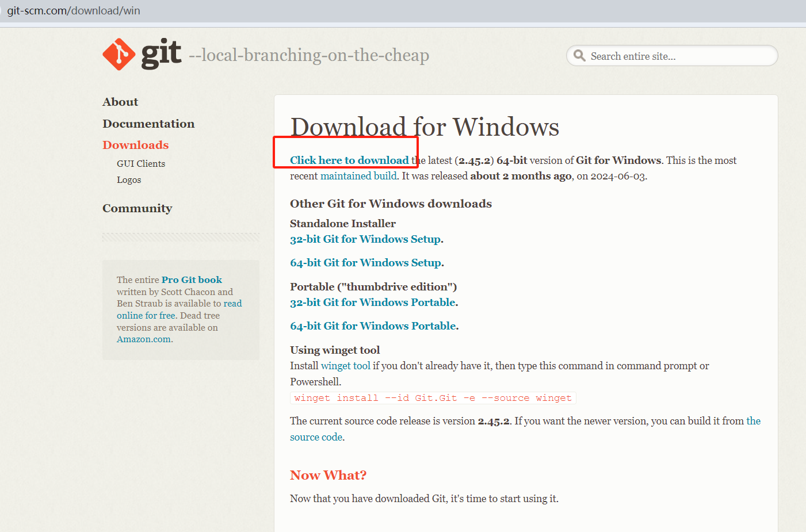Open GUI Clients sub-page
Viewport: 806px width, 532px height.
tap(141, 164)
